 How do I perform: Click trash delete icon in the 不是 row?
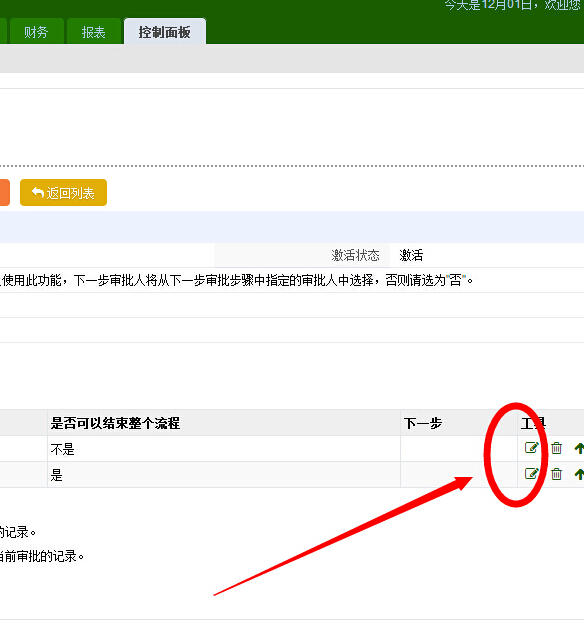[556, 448]
